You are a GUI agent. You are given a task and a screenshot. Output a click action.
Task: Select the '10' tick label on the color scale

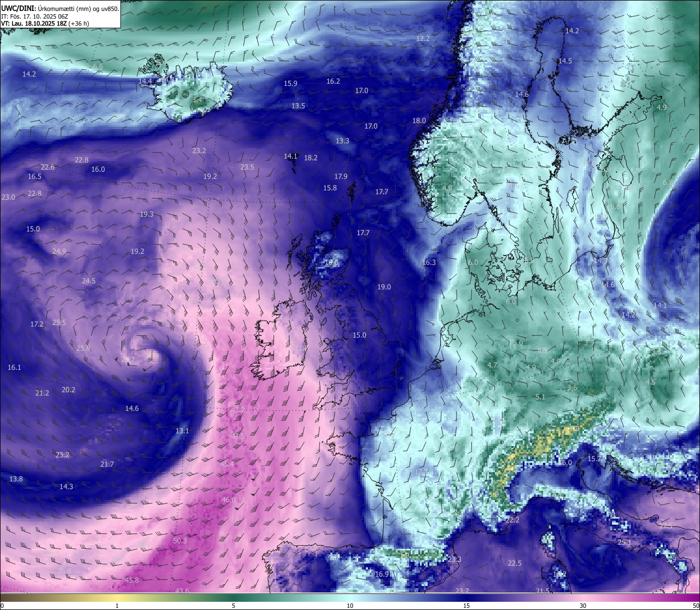click(350, 606)
